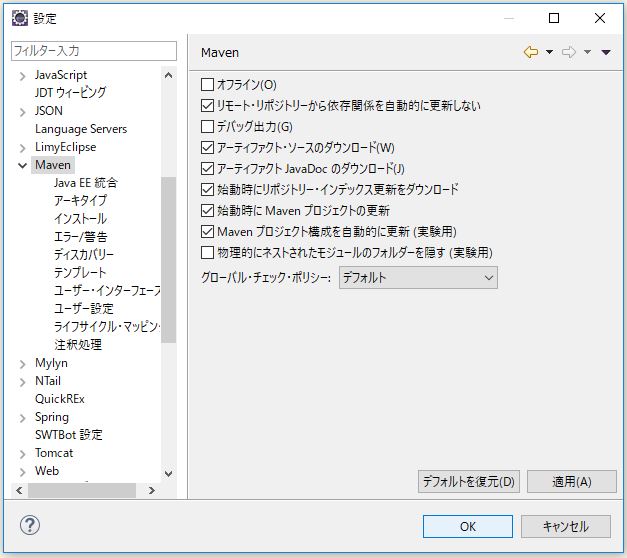Open the グローバル・チェック・ポリシー combo box
This screenshot has width=627, height=558.
pos(418,278)
